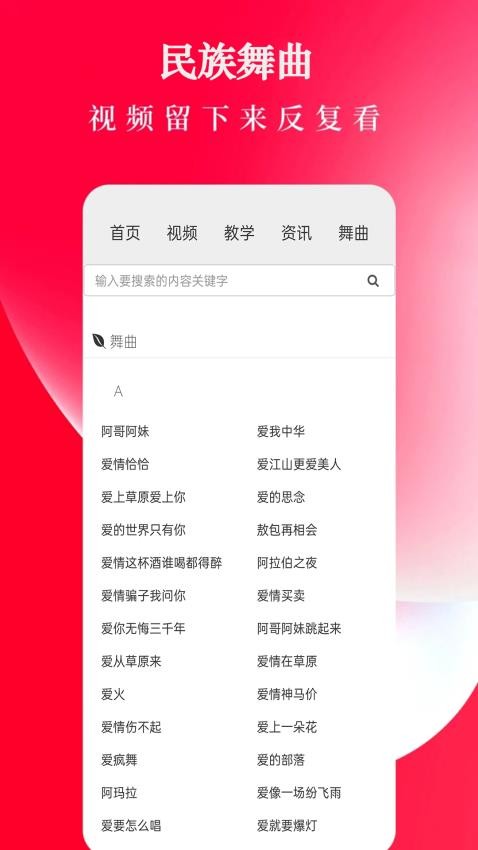Choose the song 爱你无悔三千年
The width and height of the screenshot is (478, 850).
coord(143,629)
